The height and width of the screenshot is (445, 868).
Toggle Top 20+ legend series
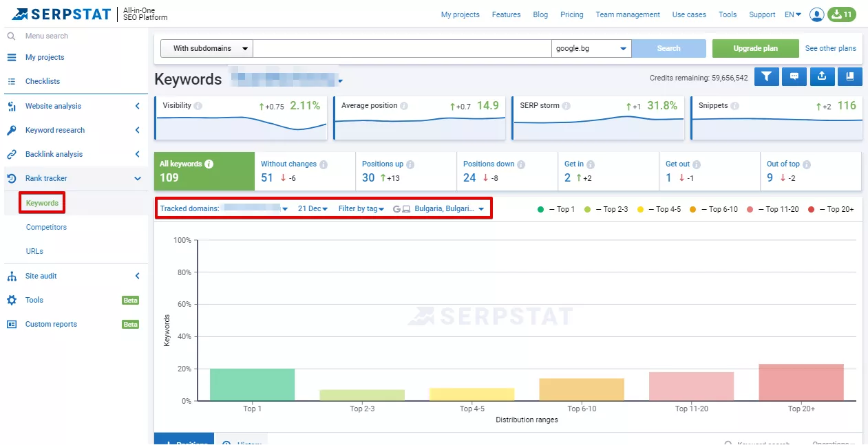830,209
